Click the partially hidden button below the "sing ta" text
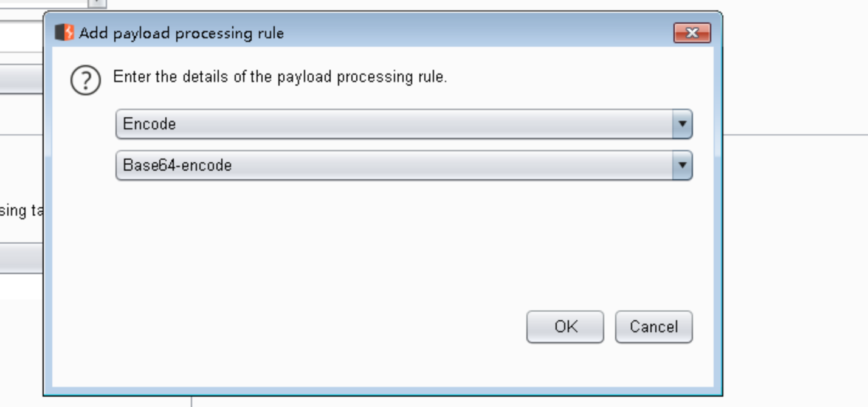Image resolution: width=868 pixels, height=407 pixels. tap(21, 258)
